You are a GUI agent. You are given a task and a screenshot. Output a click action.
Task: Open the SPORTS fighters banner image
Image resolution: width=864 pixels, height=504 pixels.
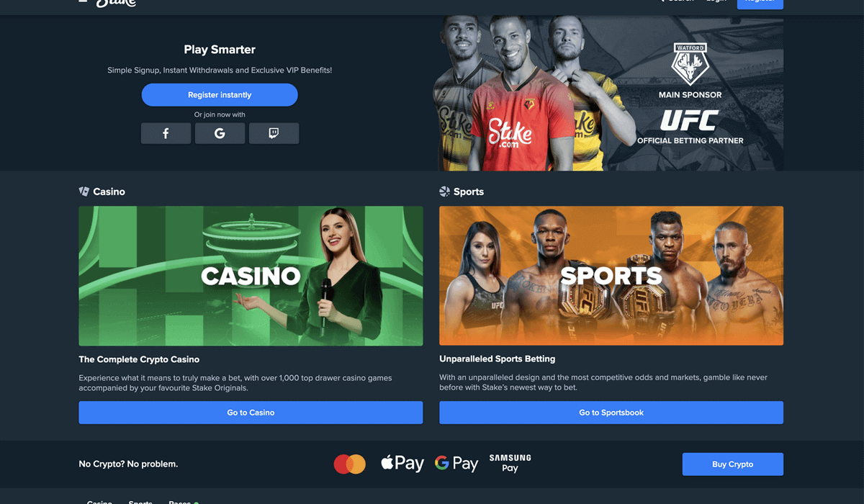(611, 276)
